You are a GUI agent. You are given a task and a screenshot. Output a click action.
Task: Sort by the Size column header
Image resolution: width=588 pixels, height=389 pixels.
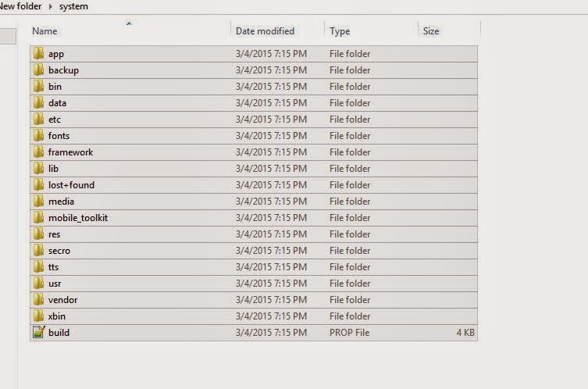point(431,31)
